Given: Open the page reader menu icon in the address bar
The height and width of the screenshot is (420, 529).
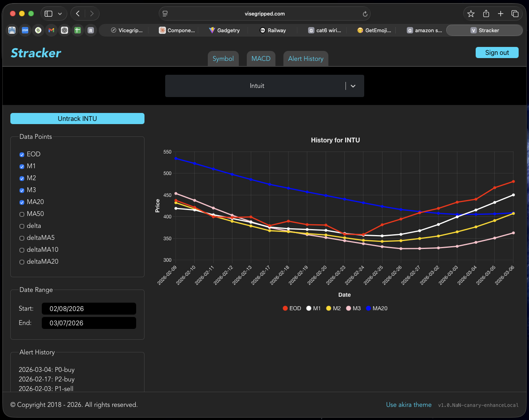Looking at the screenshot, I should (165, 14).
